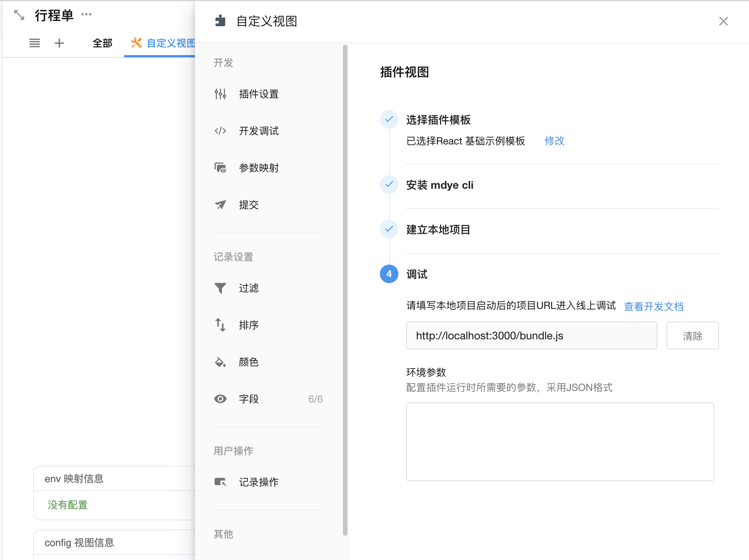Expand the 选择插件模板 step

coord(438,120)
